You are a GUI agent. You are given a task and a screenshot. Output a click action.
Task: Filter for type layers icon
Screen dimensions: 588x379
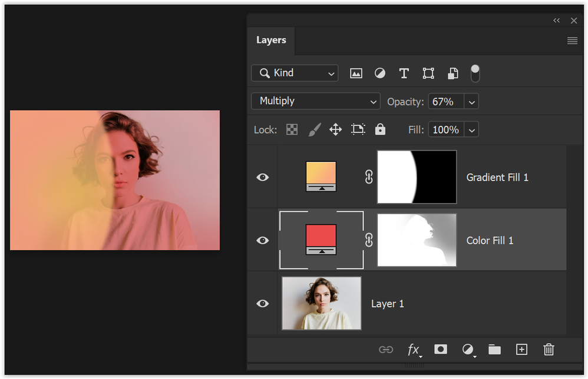pos(404,73)
